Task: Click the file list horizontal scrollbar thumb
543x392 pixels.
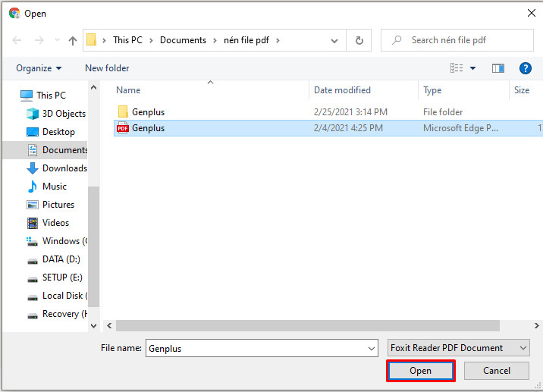Action: coord(308,325)
